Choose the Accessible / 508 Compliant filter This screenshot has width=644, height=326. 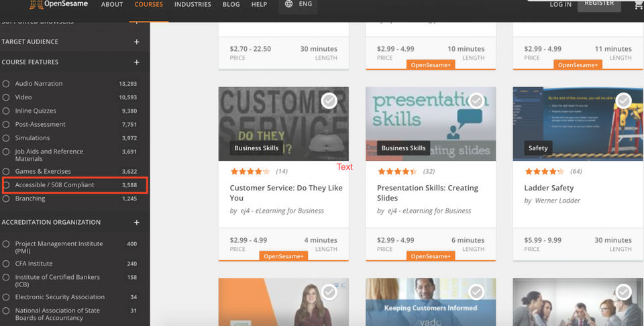pos(6,184)
